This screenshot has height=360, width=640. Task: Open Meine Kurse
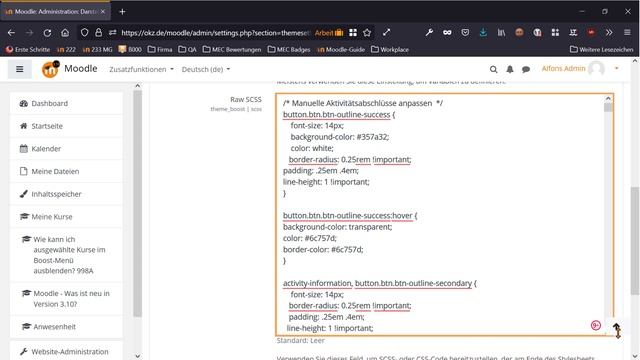coord(66,217)
